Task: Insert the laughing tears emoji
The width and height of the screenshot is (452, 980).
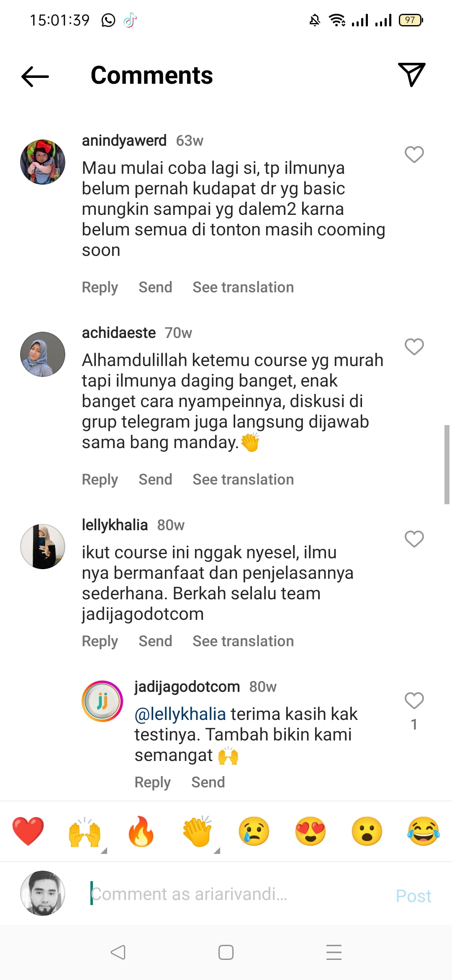Action: click(424, 831)
